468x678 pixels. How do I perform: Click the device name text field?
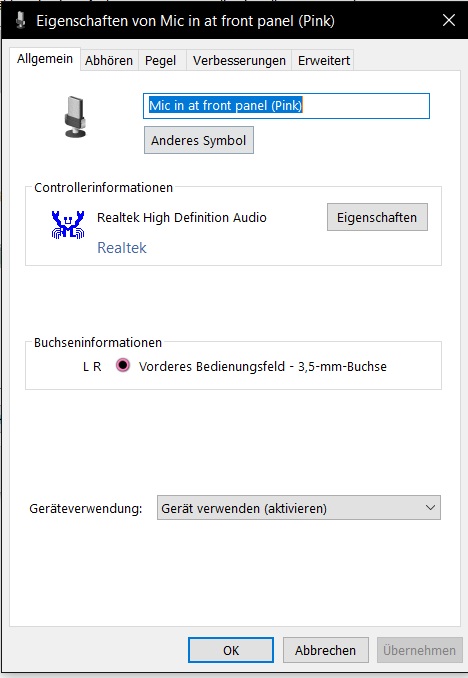[286, 106]
